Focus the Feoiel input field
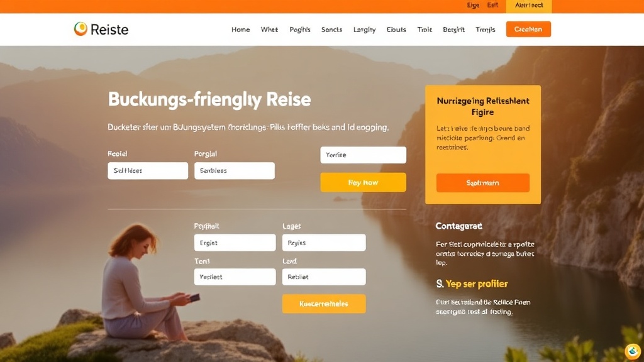This screenshot has width=644, height=362. (x=148, y=171)
